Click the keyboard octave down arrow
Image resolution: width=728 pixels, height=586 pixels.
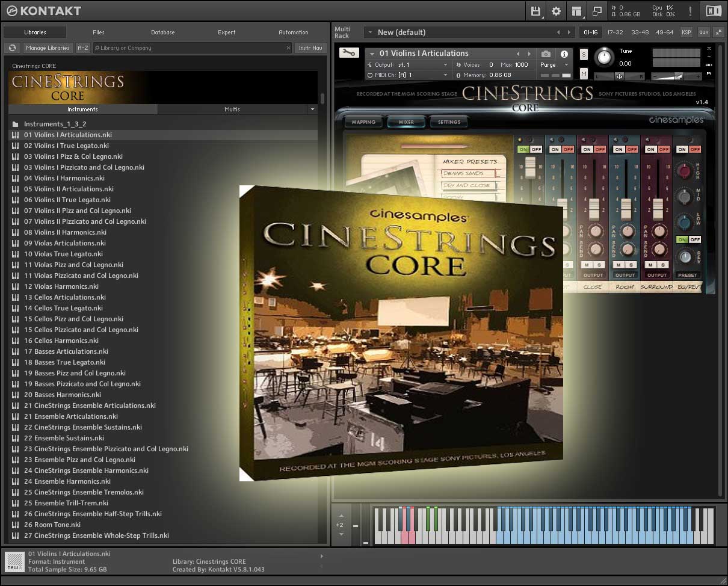(x=341, y=534)
